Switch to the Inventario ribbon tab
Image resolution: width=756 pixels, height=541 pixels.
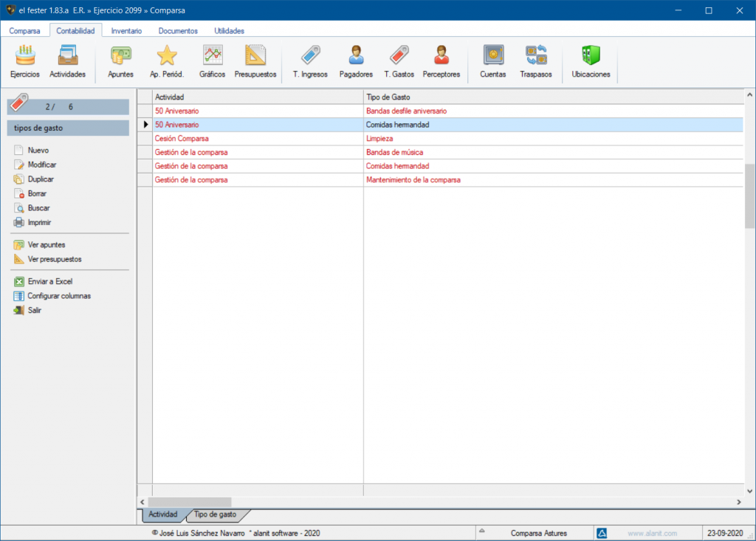[x=126, y=31]
